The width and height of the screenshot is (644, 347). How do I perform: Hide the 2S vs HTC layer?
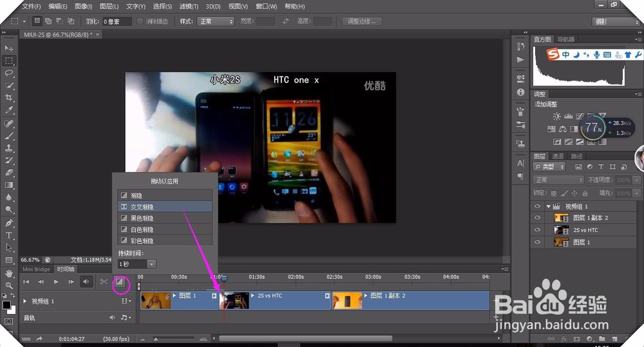pos(537,230)
